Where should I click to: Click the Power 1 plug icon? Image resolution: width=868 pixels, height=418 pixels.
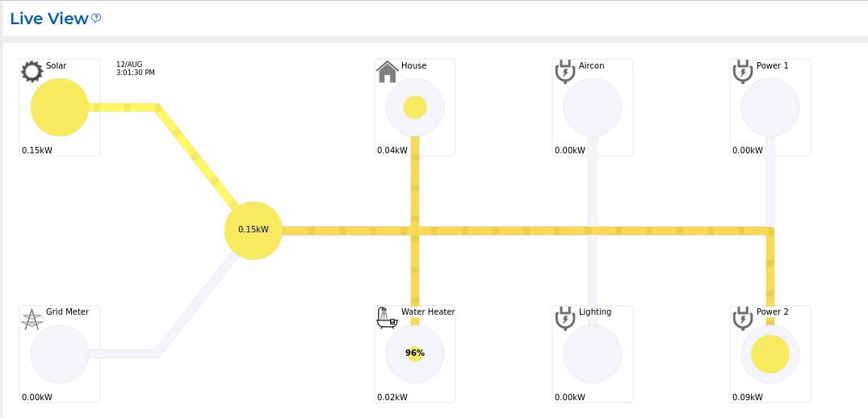pos(743,72)
